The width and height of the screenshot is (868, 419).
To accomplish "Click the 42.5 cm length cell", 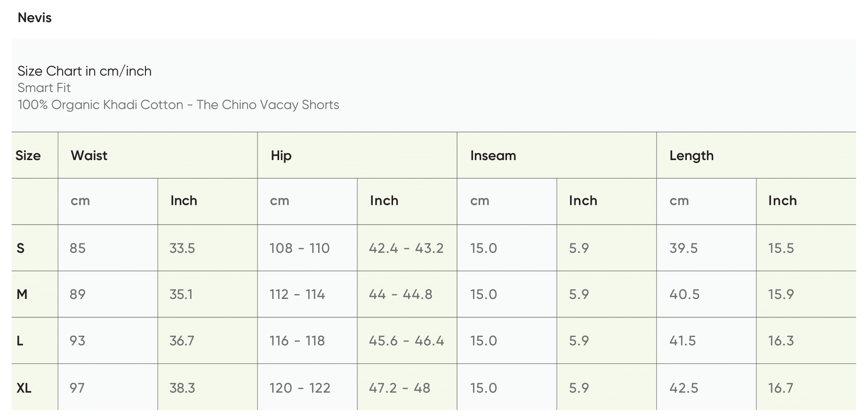I will click(x=683, y=388).
